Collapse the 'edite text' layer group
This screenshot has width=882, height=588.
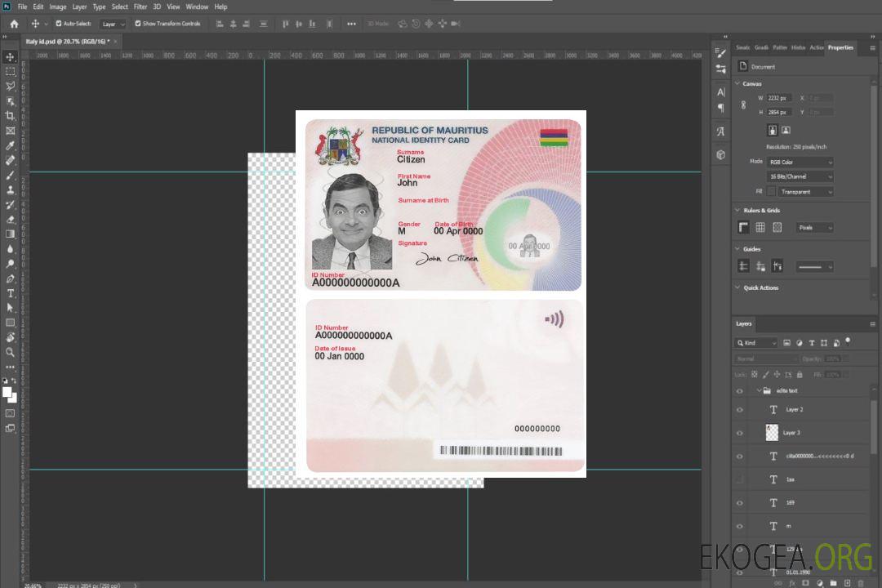[759, 391]
